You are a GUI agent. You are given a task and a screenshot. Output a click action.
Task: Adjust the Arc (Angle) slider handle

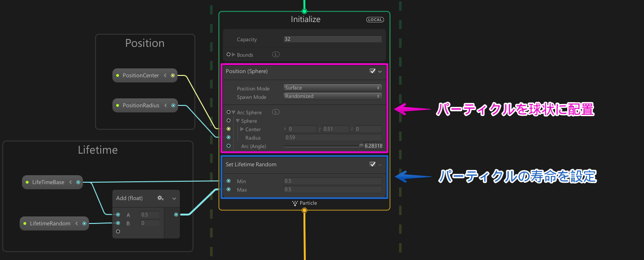361,146
